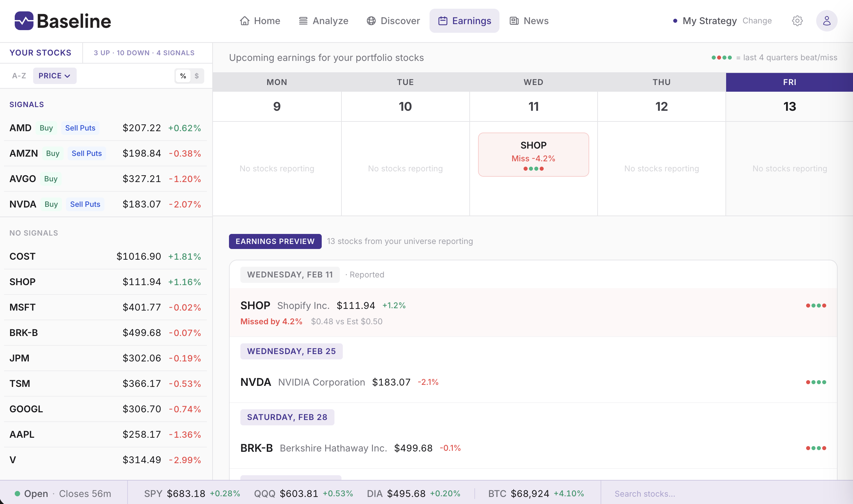Select the Wednesday 11 calendar column
853x504 pixels.
tap(533, 106)
